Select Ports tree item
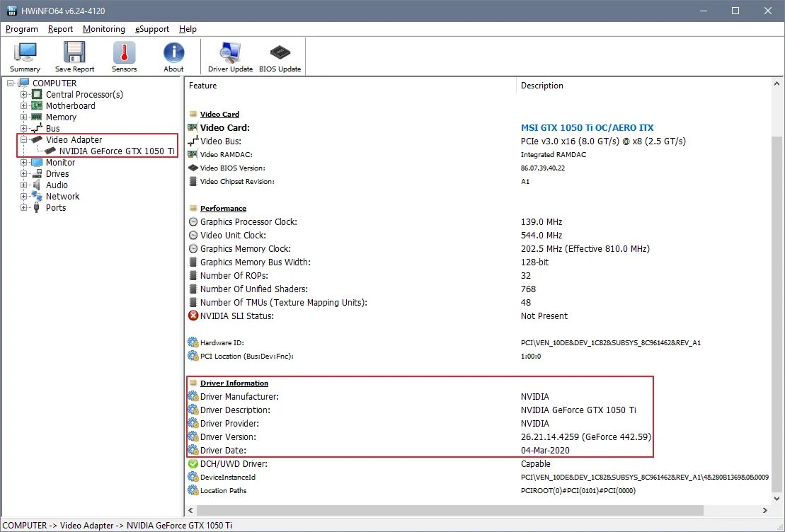The image size is (785, 532). 56,208
